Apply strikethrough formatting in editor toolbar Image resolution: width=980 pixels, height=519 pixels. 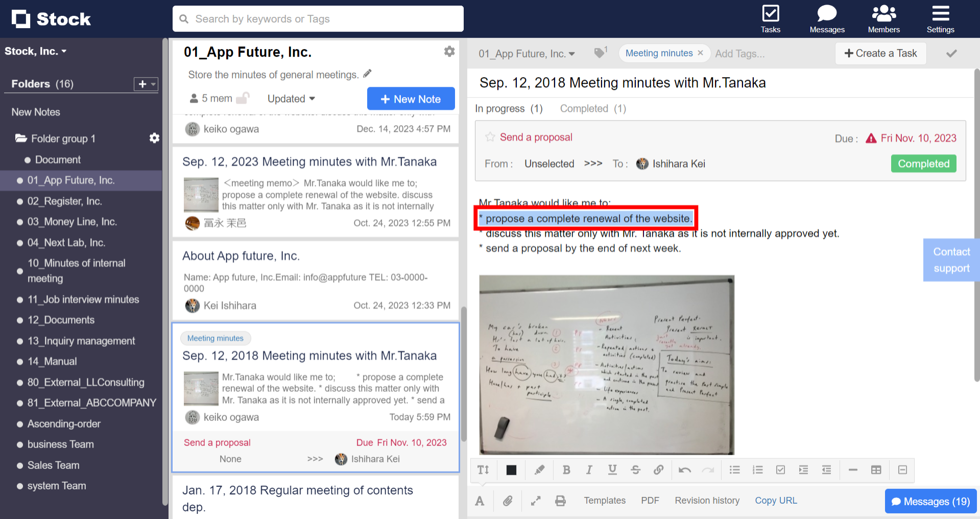(635, 470)
